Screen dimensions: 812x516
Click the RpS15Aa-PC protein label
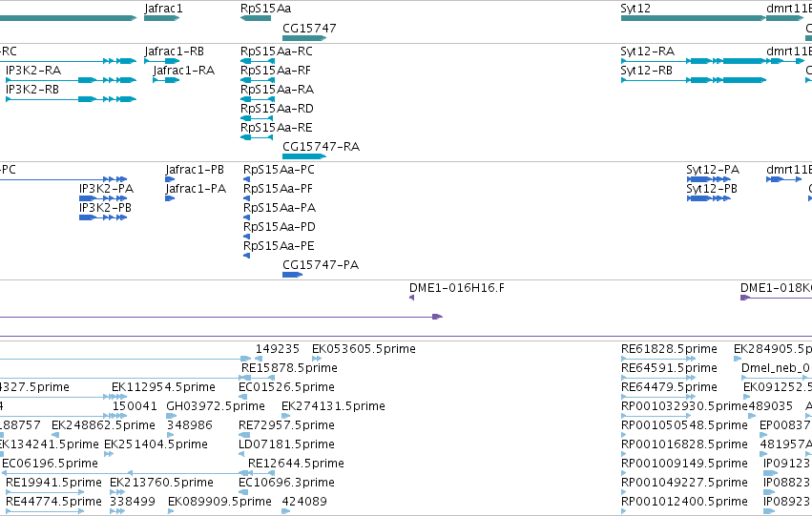click(279, 171)
